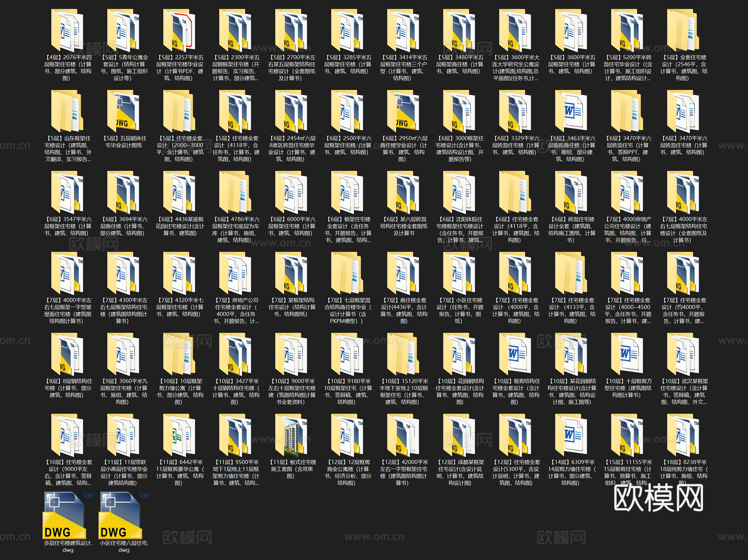Click the 【7层】住宅楼全套设计（4133平 folder icon
Image resolution: width=748 pixels, height=560 pixels.
pyautogui.click(x=572, y=274)
